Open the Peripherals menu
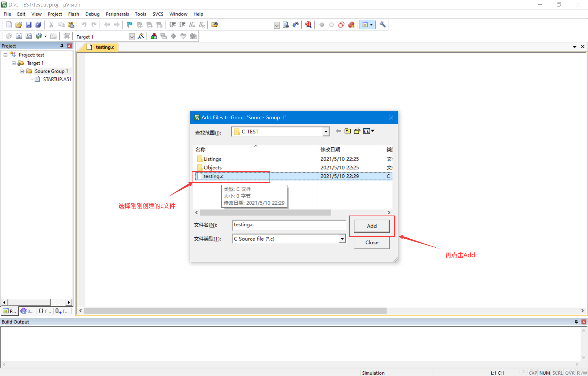 [x=117, y=14]
